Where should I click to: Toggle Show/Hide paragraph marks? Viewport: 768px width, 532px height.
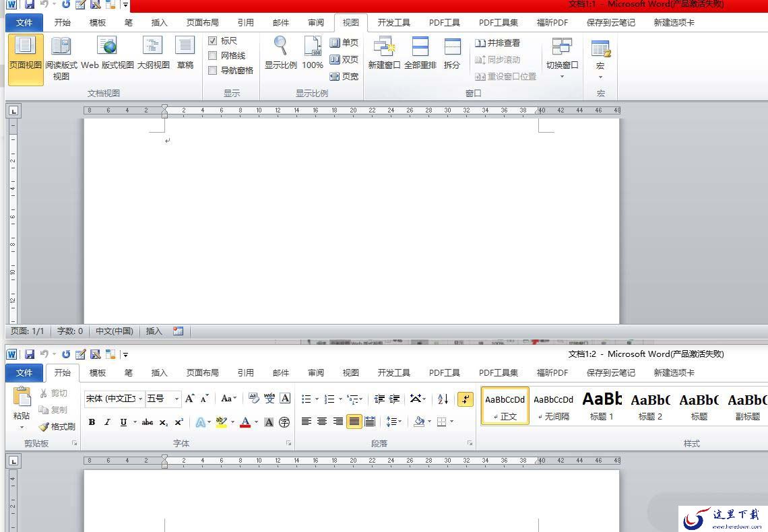tap(465, 399)
